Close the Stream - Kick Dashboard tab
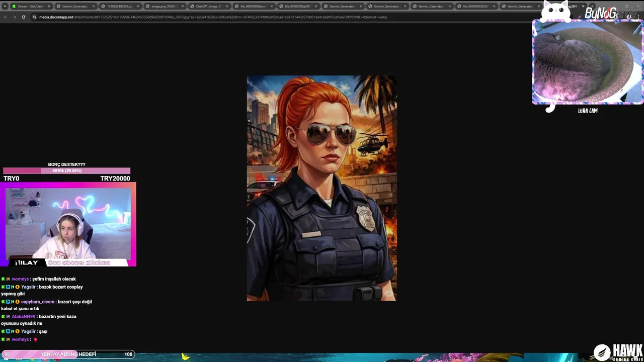 [x=49, y=6]
